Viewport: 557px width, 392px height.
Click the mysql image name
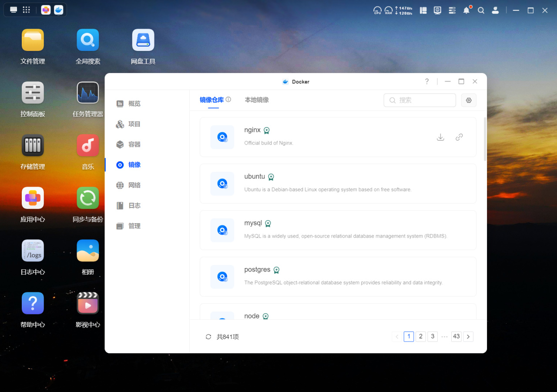click(253, 223)
